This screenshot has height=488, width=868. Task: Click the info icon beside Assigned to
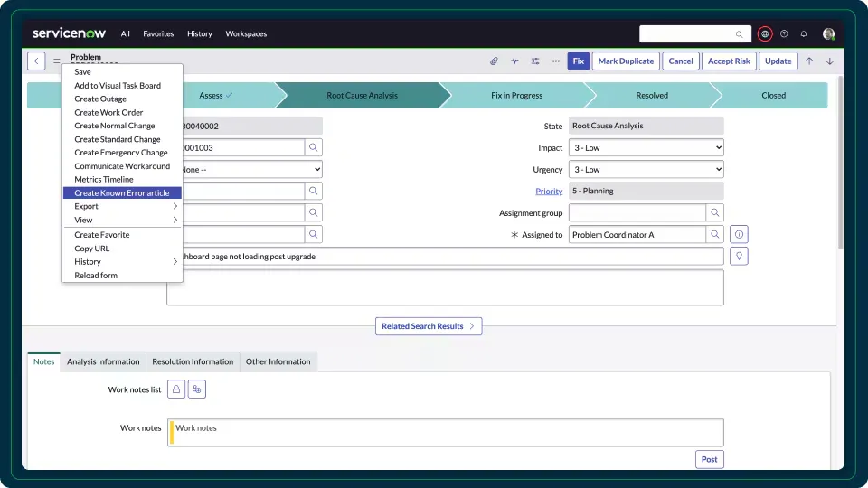tap(739, 235)
